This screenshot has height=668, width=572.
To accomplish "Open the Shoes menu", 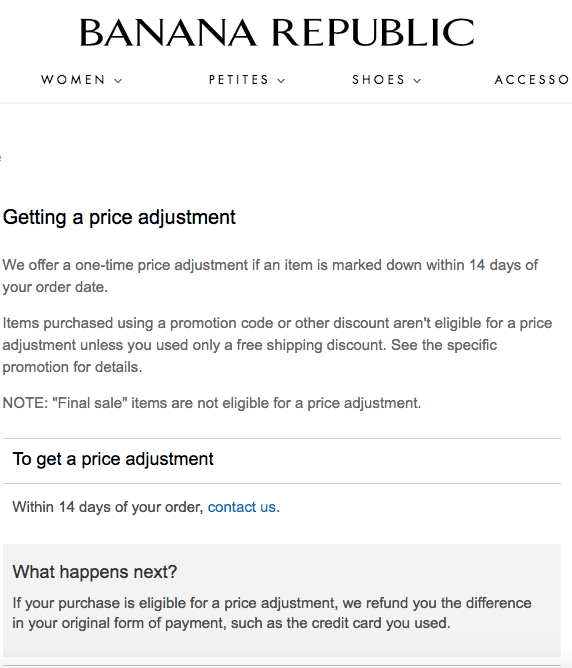I will pos(379,80).
